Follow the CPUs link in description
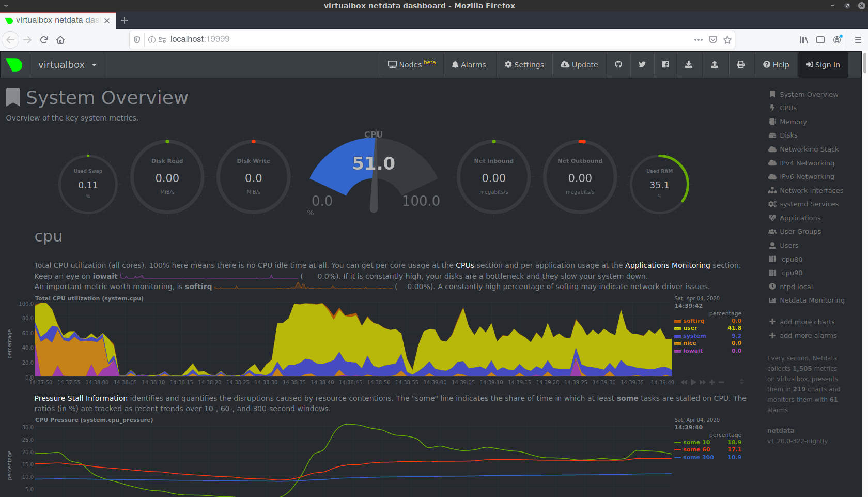 pyautogui.click(x=465, y=265)
